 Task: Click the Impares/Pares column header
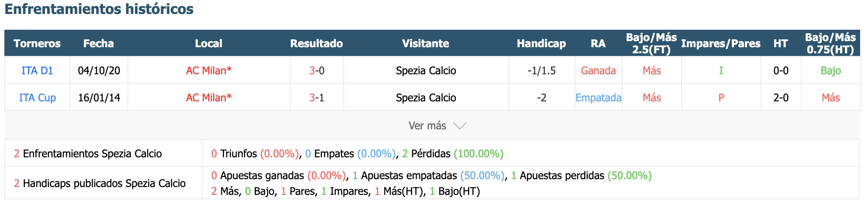721,43
